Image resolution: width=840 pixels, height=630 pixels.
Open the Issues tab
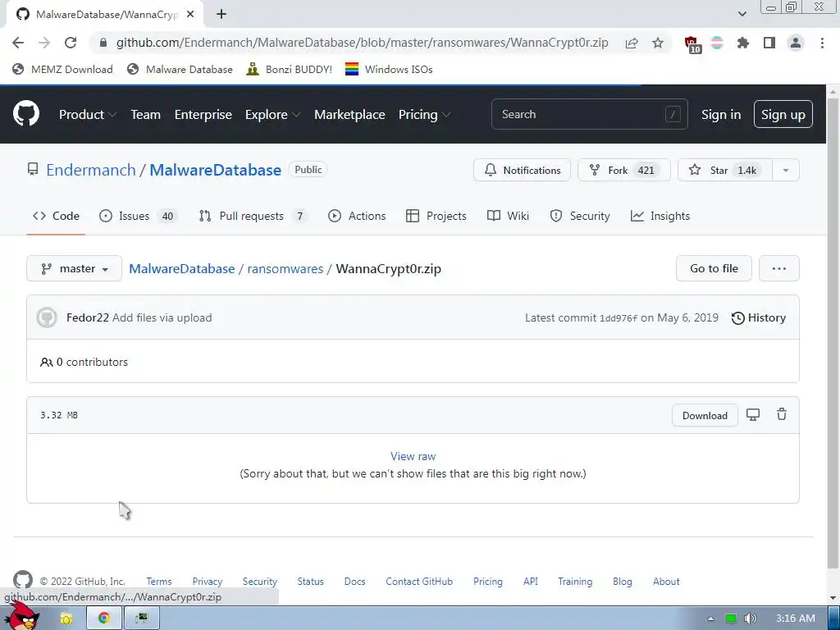(139, 216)
